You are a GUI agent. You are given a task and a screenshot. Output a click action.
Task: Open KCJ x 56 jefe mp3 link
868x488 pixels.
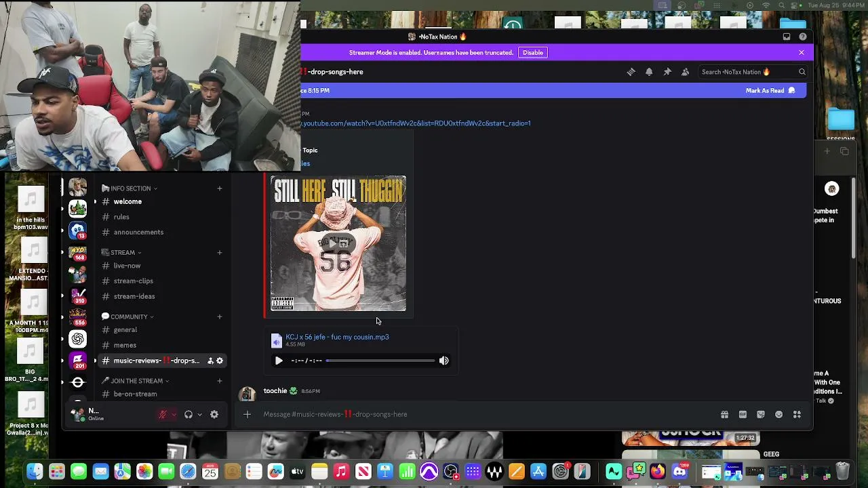coord(337,337)
